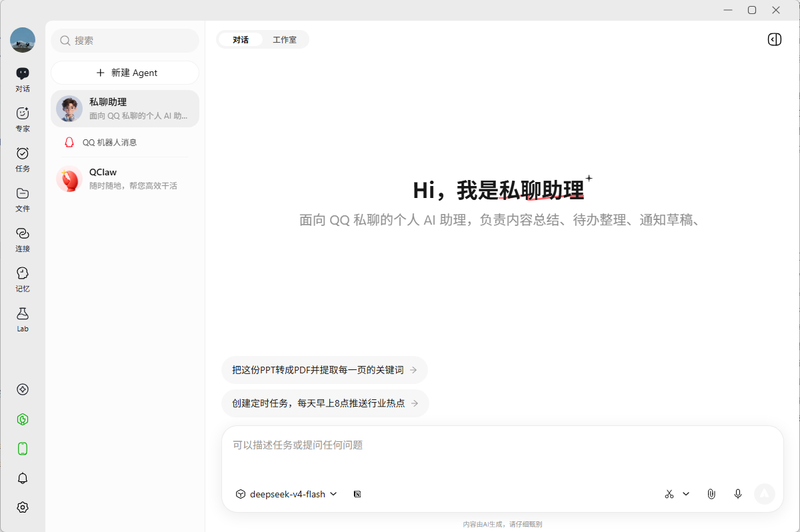Switch to the 工作室 tab
Screen dimensions: 800x532
coord(285,39)
